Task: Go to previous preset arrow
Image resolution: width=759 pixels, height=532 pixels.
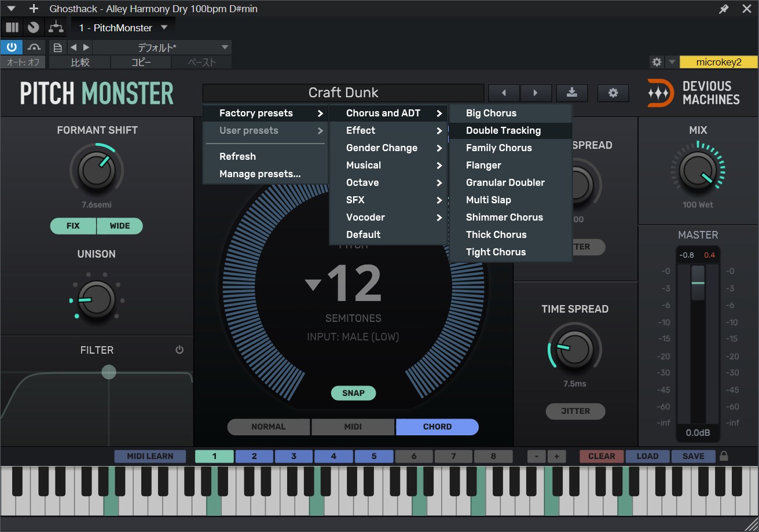Action: (504, 93)
